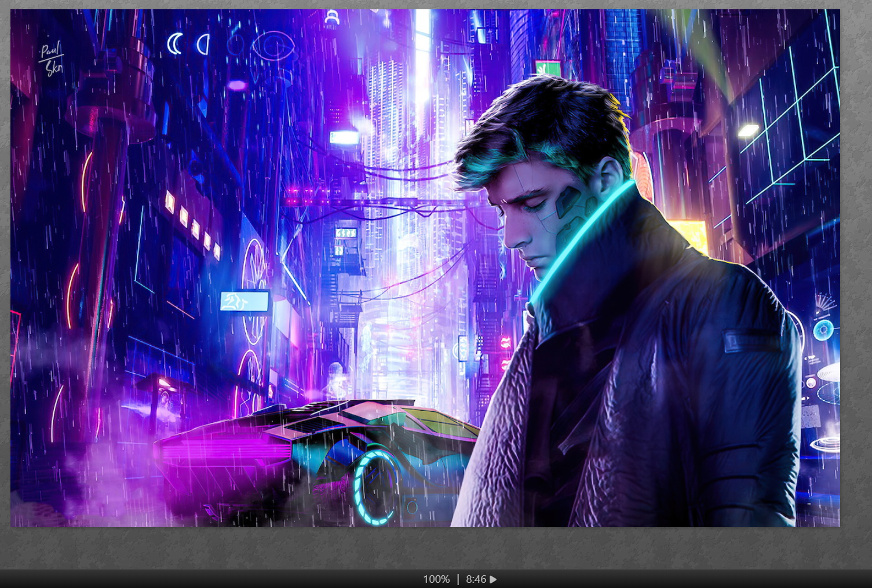Click the gray canvas background below the image

pyautogui.click(x=435, y=547)
